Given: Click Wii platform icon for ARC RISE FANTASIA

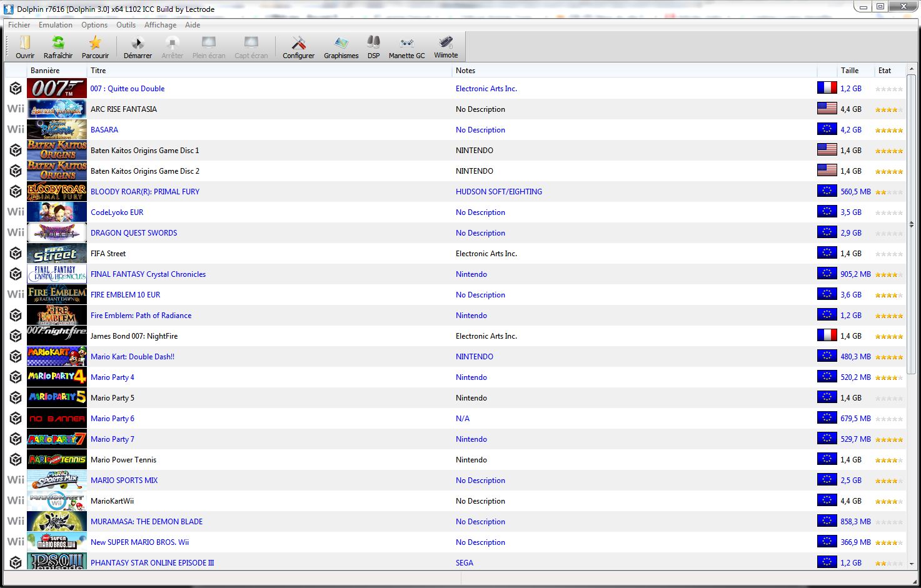Looking at the screenshot, I should [x=16, y=109].
